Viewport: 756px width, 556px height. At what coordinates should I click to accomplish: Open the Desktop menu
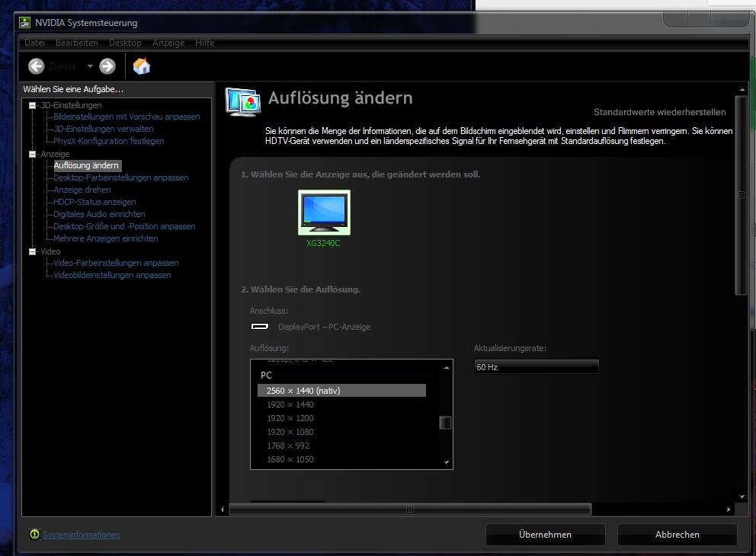(125, 43)
